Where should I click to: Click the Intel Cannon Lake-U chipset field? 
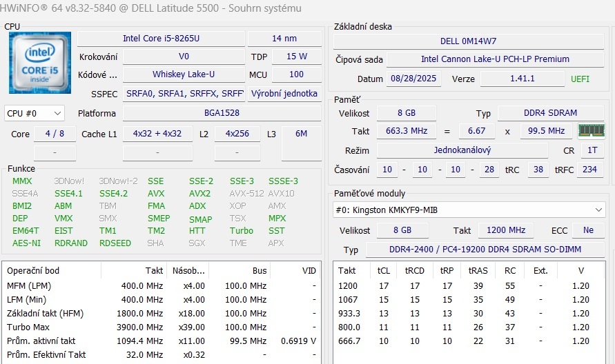tap(496, 60)
